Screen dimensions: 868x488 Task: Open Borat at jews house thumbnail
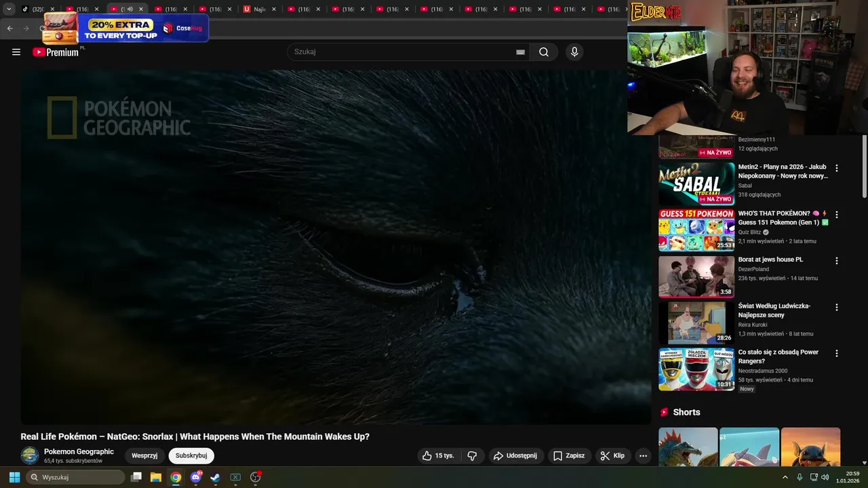[696, 277]
